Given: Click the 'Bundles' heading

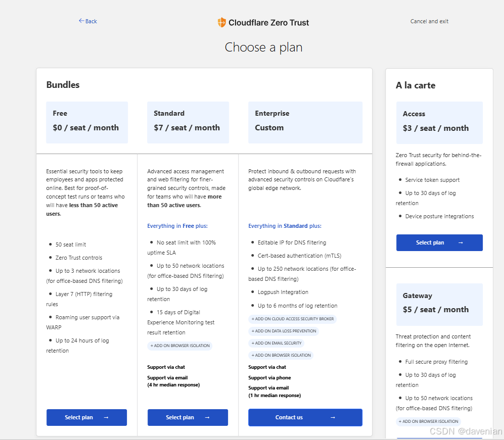Looking at the screenshot, I should pos(63,85).
